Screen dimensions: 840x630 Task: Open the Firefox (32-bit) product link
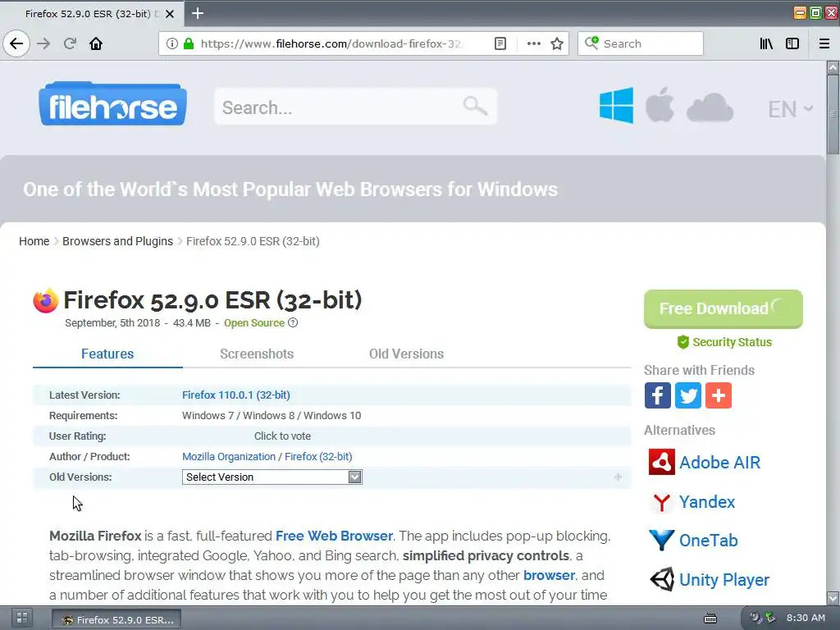tap(318, 456)
